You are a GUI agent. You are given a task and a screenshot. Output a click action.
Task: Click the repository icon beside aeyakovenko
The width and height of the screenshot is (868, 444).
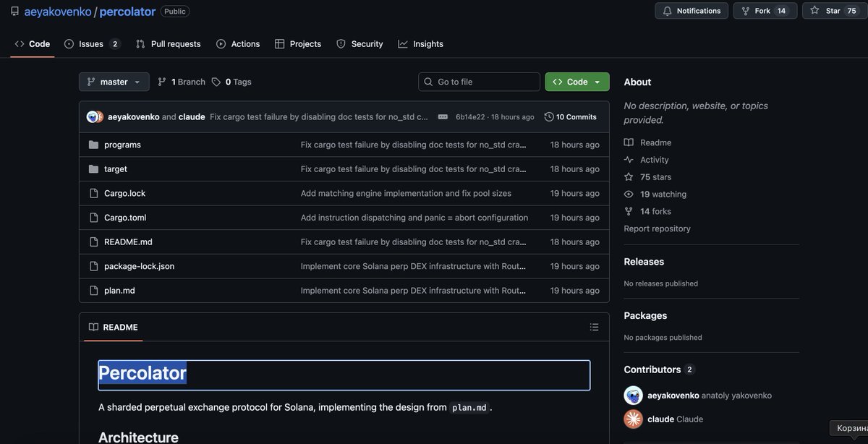coord(14,12)
